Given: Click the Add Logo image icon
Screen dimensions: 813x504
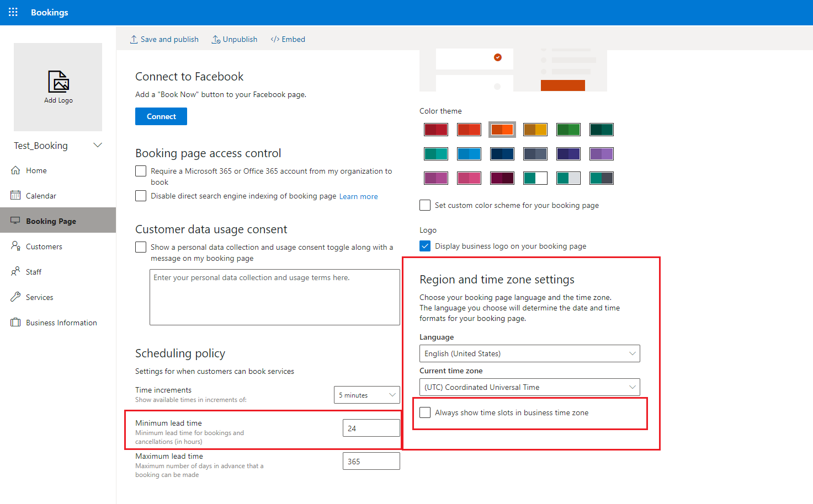Looking at the screenshot, I should pyautogui.click(x=59, y=82).
